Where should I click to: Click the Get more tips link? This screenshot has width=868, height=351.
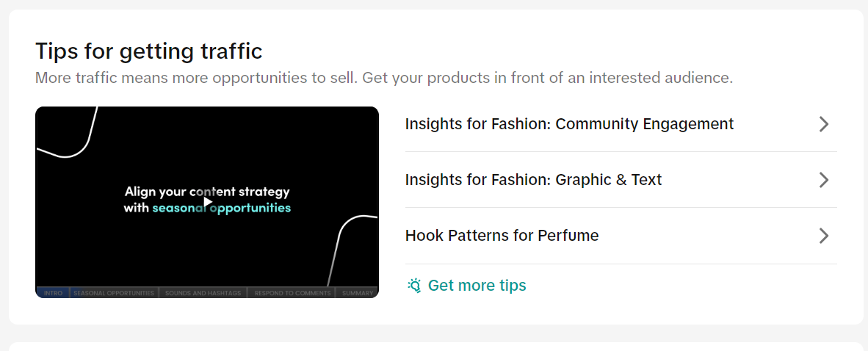click(477, 286)
